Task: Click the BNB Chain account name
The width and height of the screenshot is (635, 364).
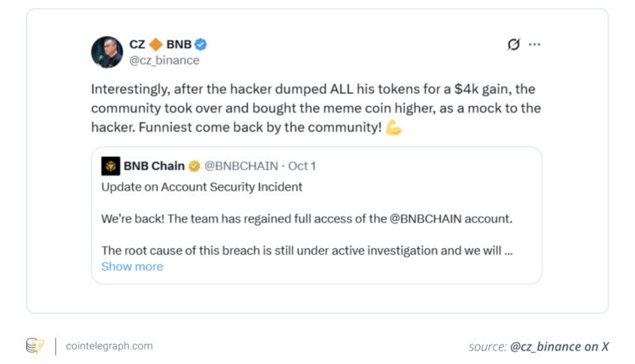Action: click(155, 166)
